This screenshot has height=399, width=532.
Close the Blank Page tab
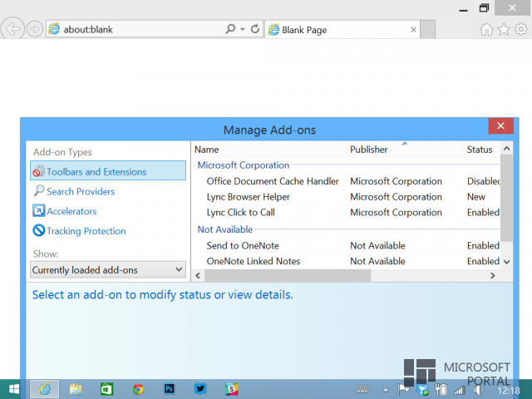[x=413, y=30]
